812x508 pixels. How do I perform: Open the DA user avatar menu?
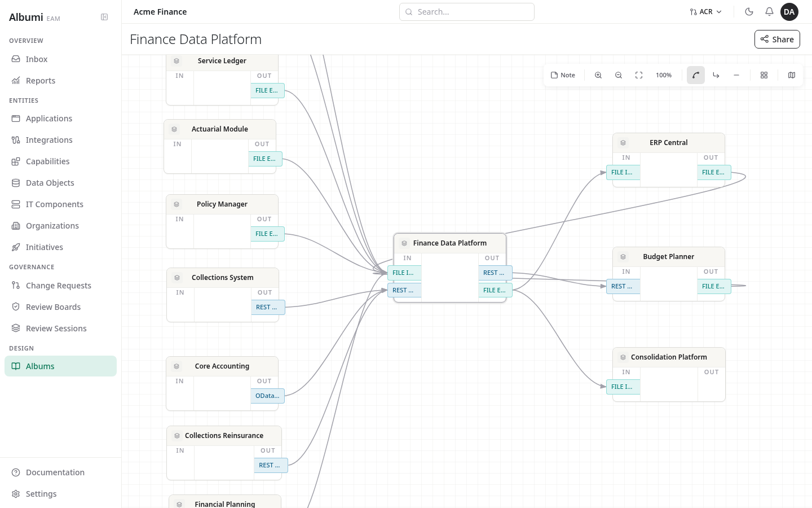point(789,12)
